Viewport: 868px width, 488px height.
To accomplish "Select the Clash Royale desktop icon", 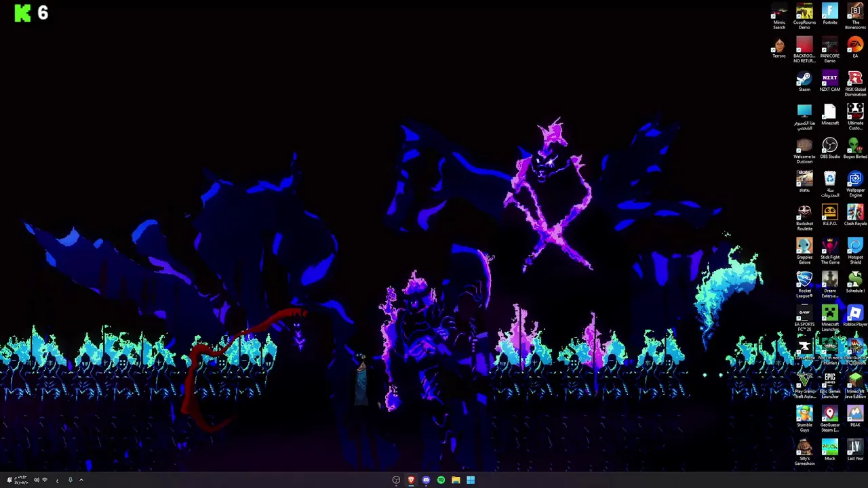I will (x=855, y=216).
